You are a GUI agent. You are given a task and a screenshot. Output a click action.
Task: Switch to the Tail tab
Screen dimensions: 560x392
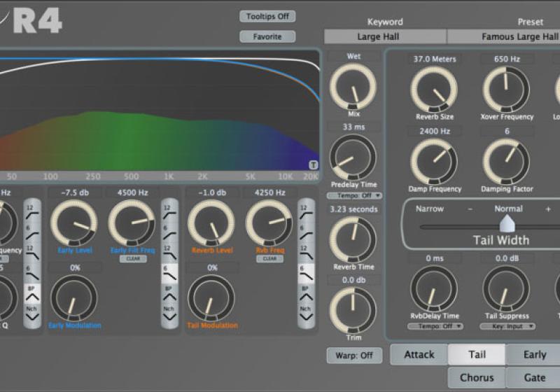(477, 354)
